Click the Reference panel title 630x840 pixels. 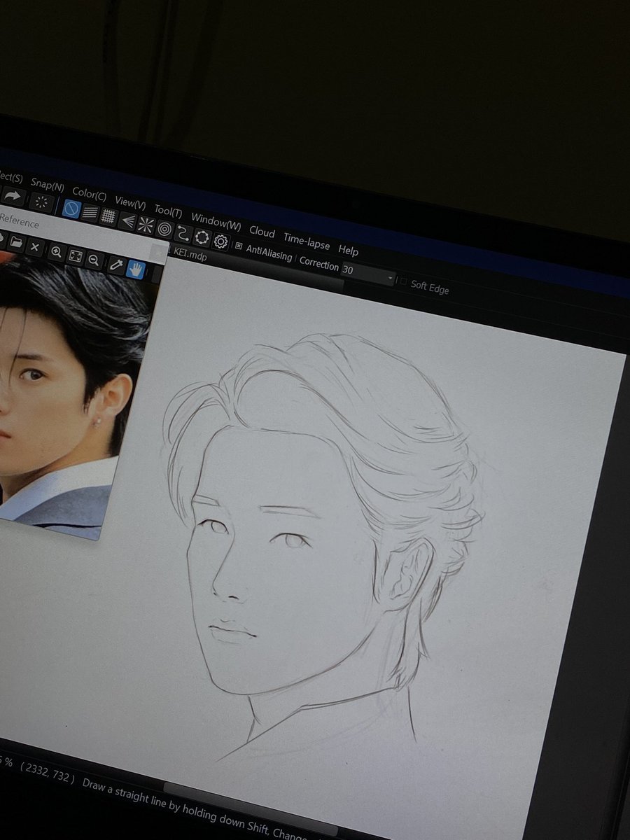(19, 221)
